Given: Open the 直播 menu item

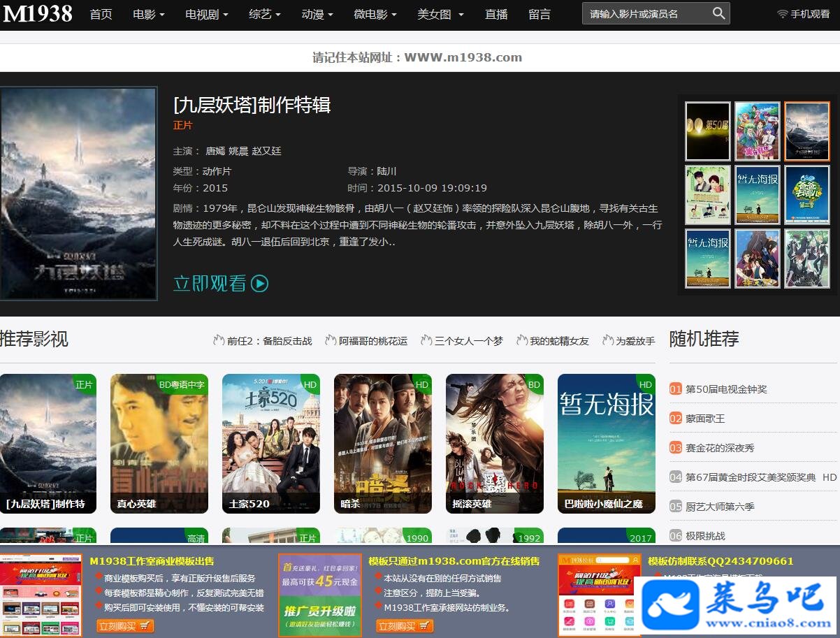Looking at the screenshot, I should pyautogui.click(x=497, y=14).
